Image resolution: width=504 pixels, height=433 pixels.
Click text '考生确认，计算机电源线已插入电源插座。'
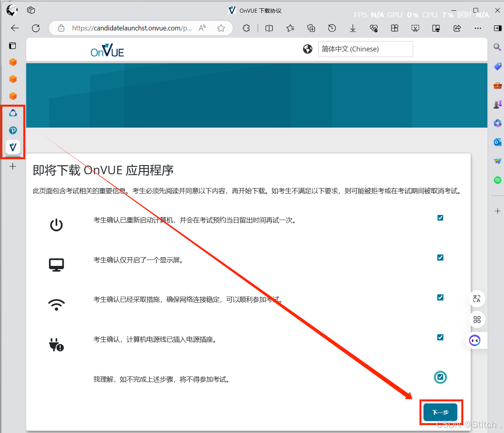click(155, 339)
